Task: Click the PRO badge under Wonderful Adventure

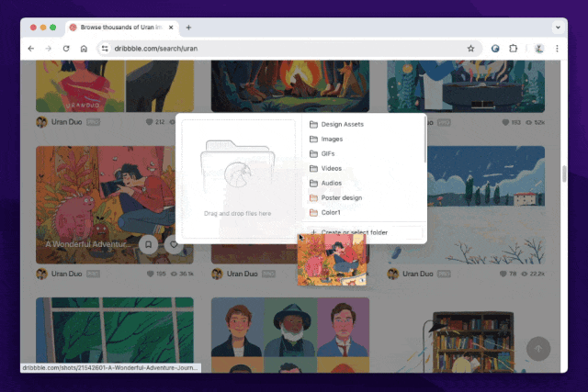Action: (x=93, y=274)
